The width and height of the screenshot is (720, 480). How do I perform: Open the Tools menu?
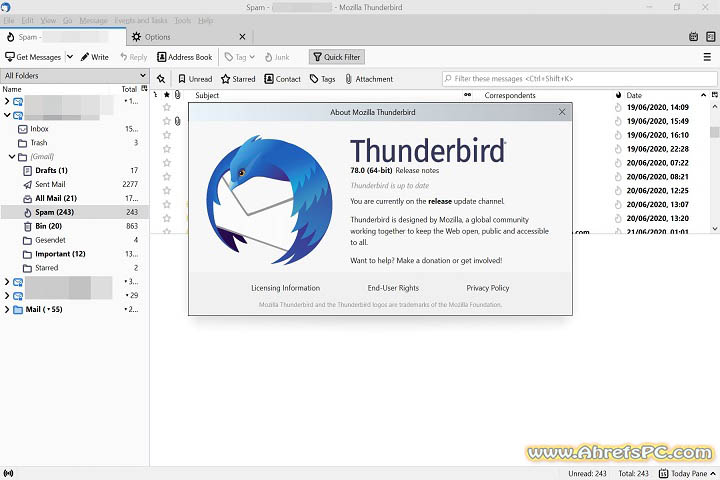pos(182,20)
